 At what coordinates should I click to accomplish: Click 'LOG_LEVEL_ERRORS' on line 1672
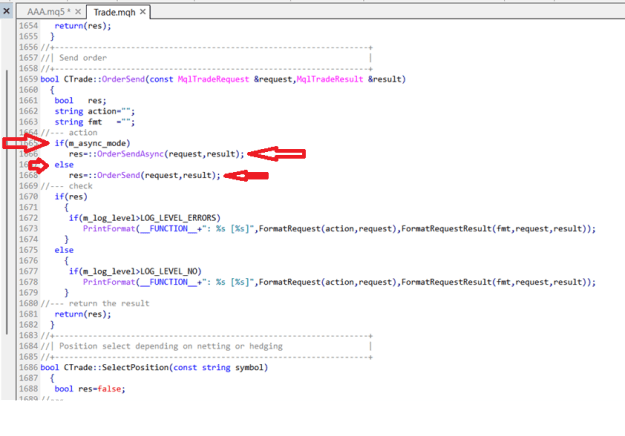(178, 218)
